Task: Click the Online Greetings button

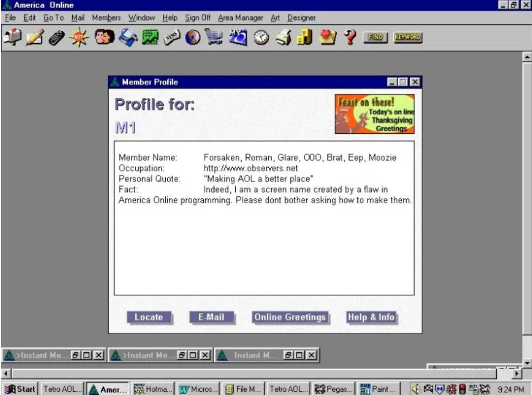Action: [x=290, y=317]
